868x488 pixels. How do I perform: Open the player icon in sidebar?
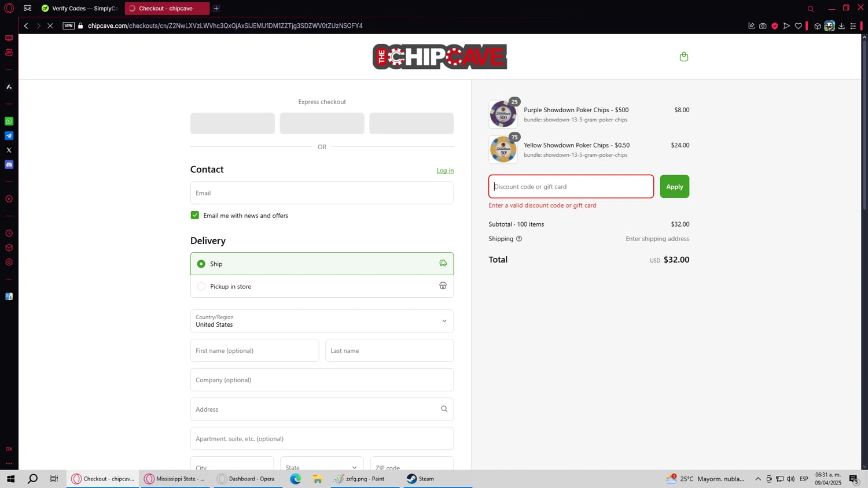pos(9,199)
